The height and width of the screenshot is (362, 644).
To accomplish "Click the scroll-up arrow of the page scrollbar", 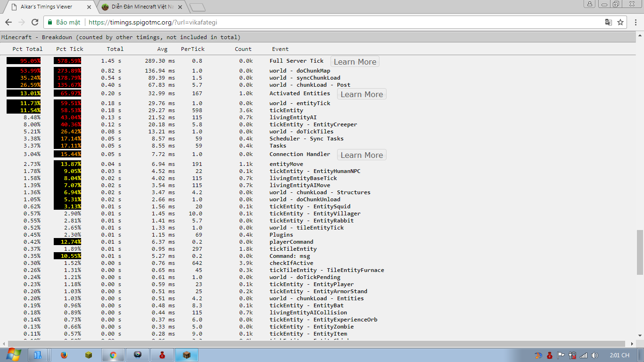I will (640, 35).
